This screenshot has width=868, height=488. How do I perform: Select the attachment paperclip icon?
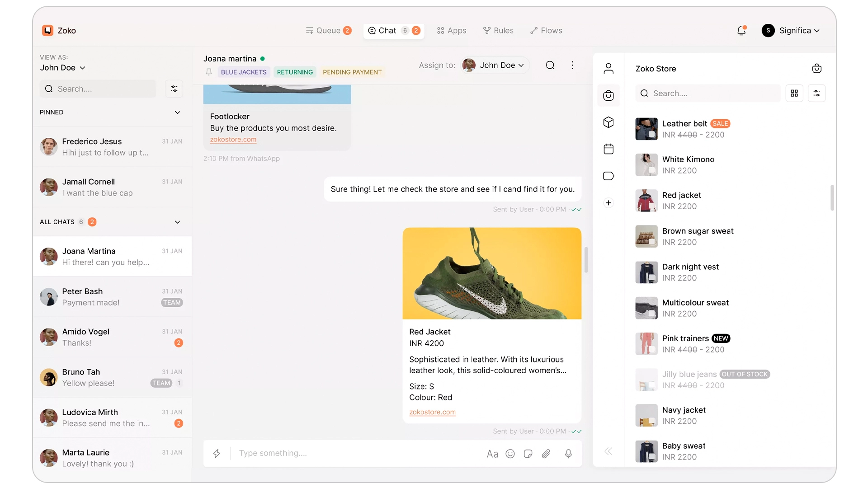[x=546, y=453]
